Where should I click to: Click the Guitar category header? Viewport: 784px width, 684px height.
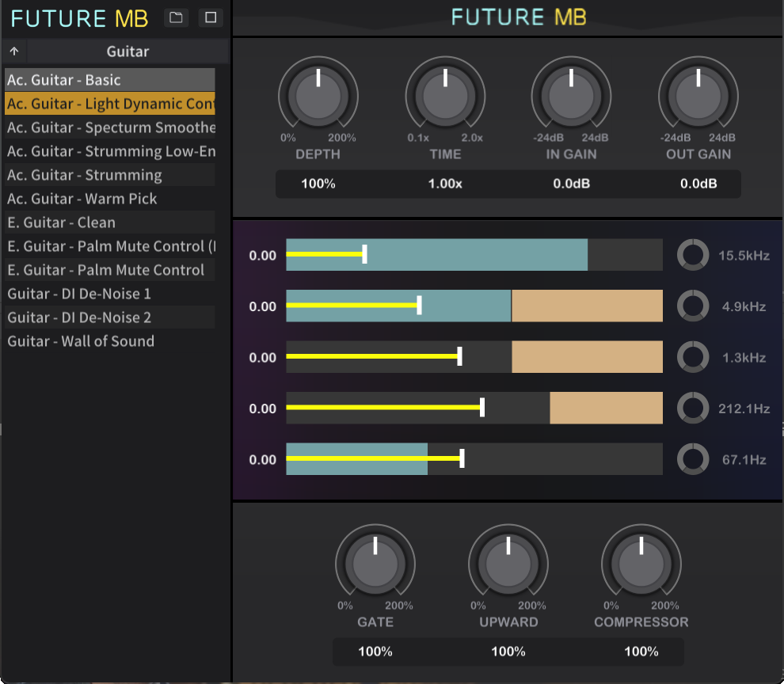point(127,51)
